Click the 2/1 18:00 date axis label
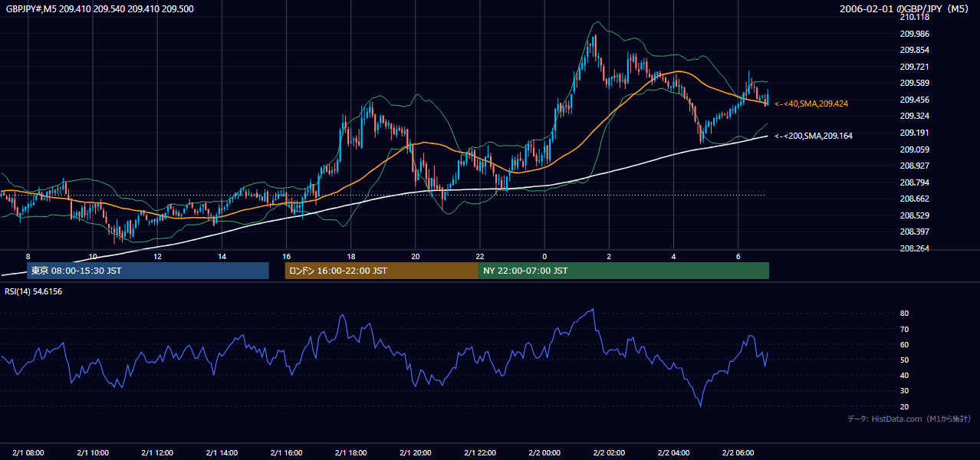 [x=350, y=452]
